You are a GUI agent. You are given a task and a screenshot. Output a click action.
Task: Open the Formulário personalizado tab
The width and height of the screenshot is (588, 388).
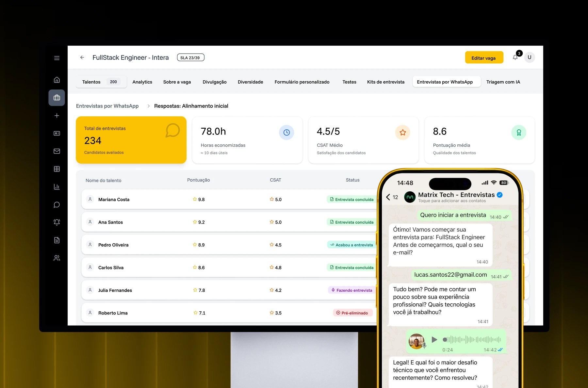(302, 82)
